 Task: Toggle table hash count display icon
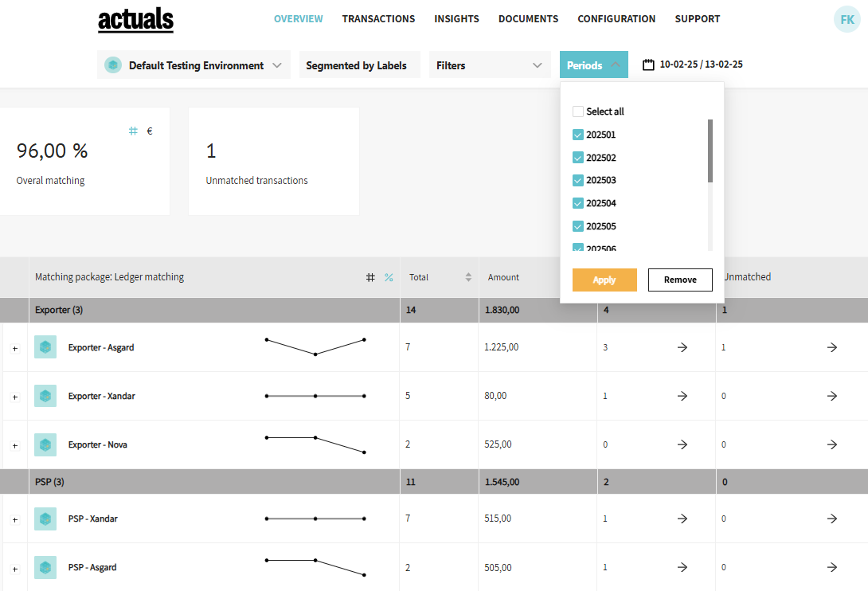pyautogui.click(x=370, y=277)
